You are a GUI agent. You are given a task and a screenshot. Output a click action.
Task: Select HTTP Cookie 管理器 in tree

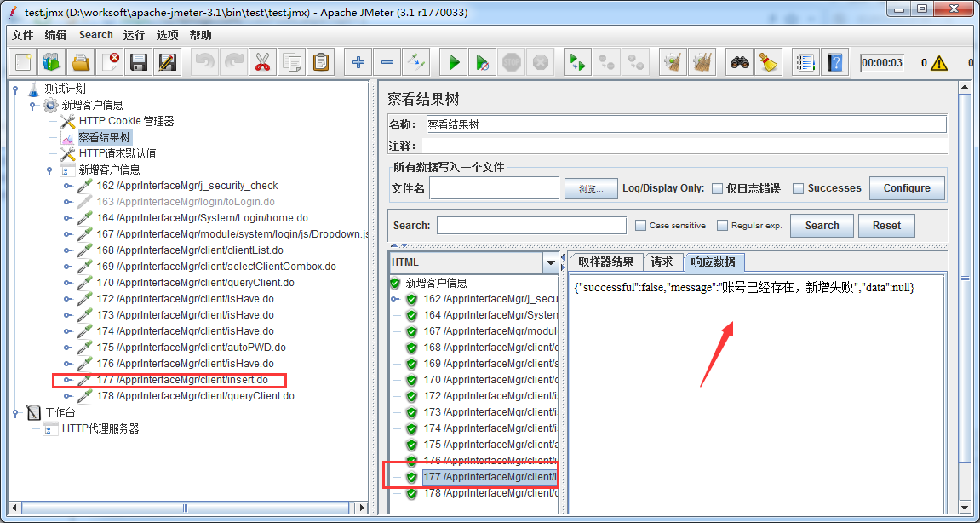[126, 121]
